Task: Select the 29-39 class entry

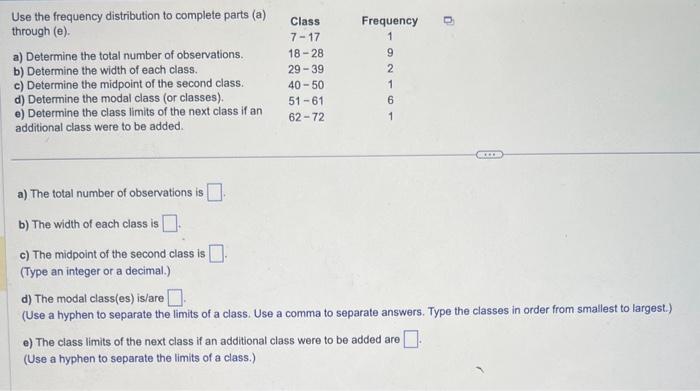Action: coord(306,70)
